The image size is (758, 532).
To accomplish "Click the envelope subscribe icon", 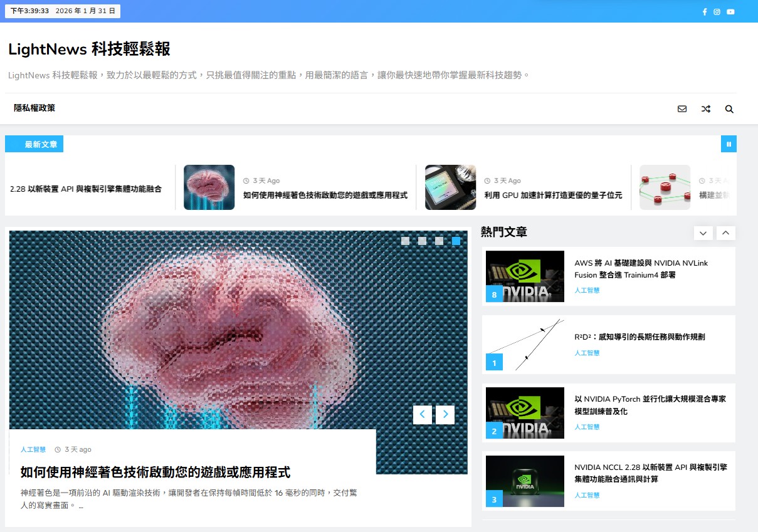I will point(682,109).
